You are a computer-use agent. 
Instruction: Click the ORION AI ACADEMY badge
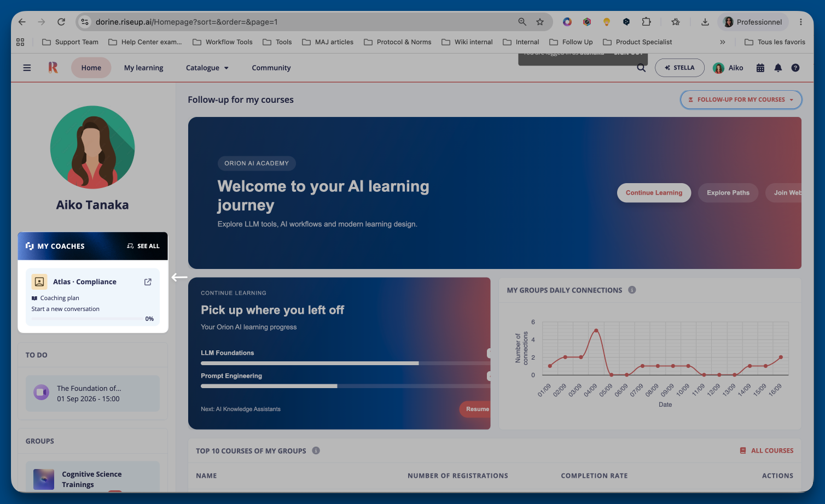point(257,163)
